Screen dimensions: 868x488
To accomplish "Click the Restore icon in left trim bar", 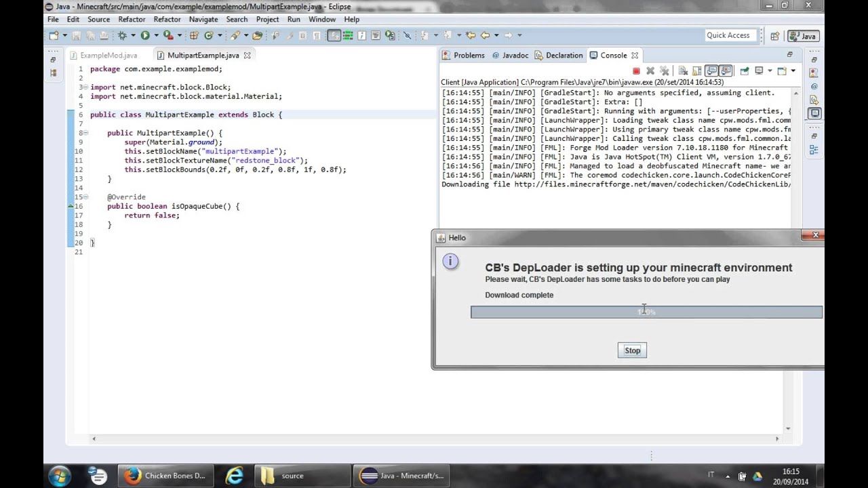I will [x=53, y=60].
